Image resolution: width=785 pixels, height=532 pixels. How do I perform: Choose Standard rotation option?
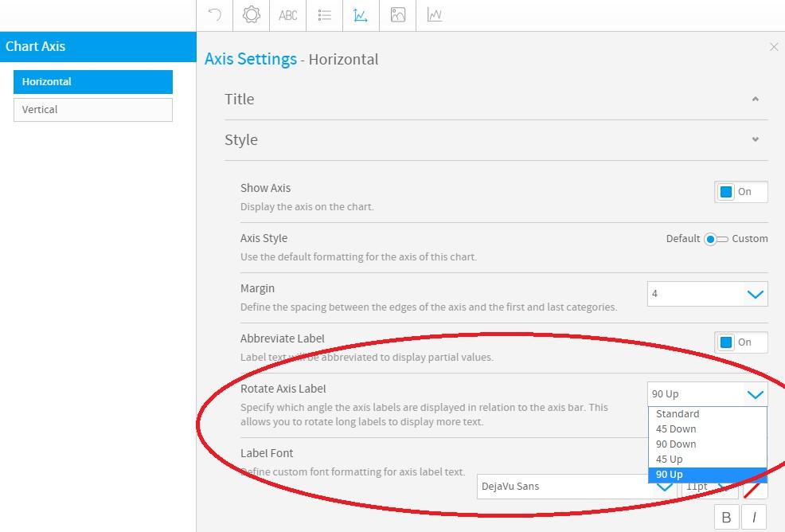pos(708,414)
